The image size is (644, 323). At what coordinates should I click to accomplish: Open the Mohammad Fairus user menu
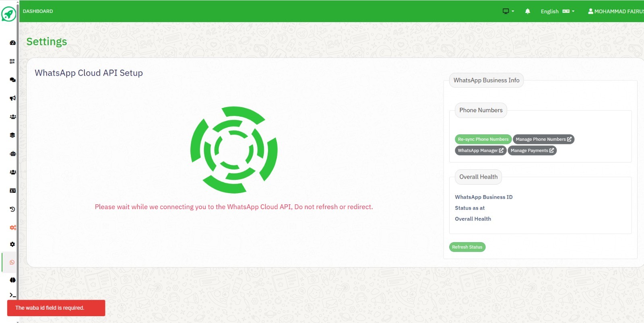point(615,11)
